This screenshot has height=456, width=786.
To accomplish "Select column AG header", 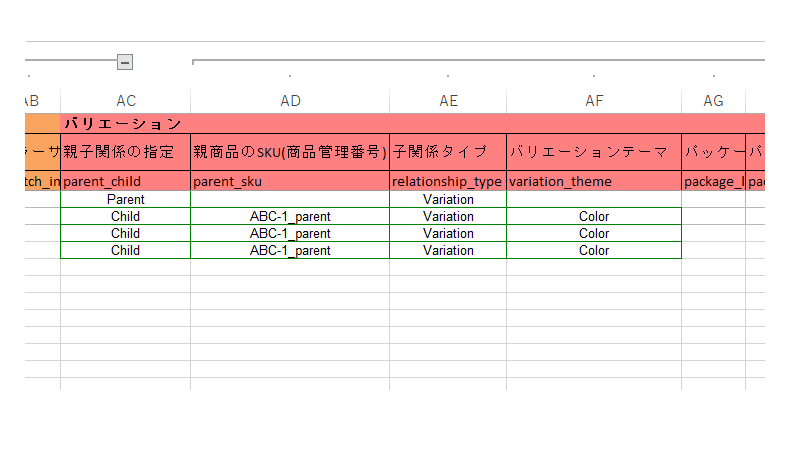I will pos(713,101).
